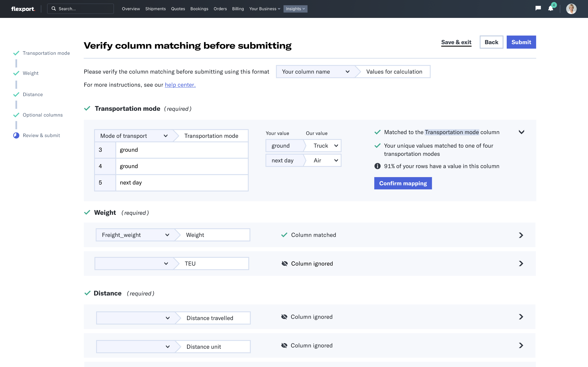
Task: Toggle visibility for Distance travelled ignored column
Action: click(x=284, y=317)
